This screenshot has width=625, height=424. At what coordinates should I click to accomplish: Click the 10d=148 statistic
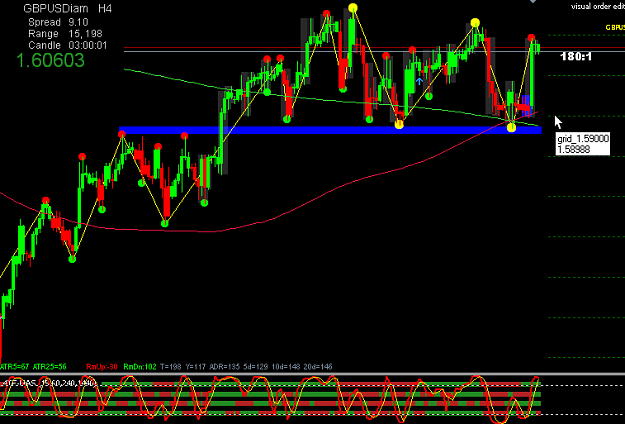tap(286, 367)
